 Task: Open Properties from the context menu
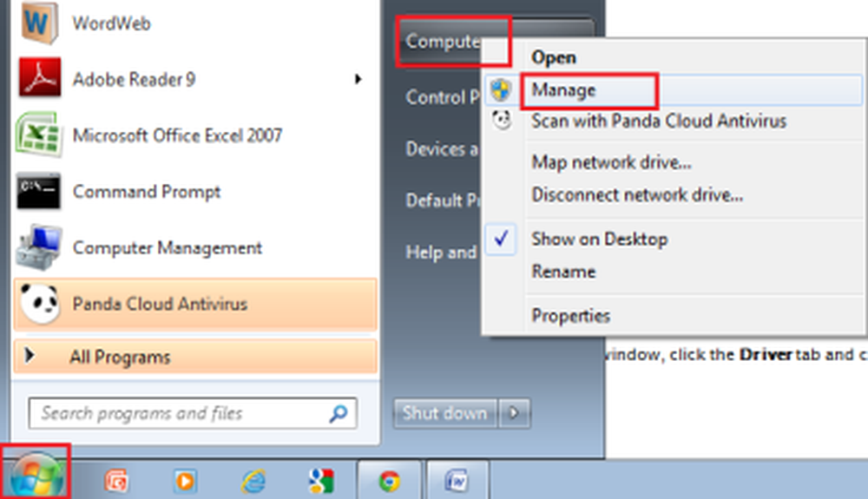571,316
